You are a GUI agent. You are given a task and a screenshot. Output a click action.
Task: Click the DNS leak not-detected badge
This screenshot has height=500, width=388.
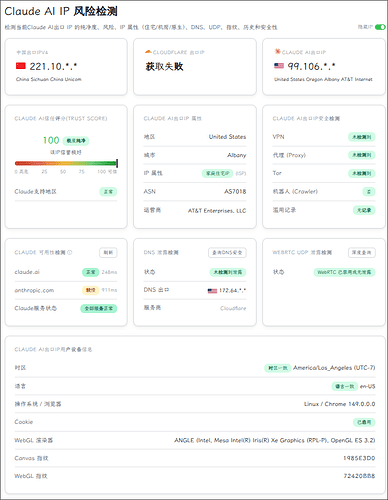pos(228,272)
